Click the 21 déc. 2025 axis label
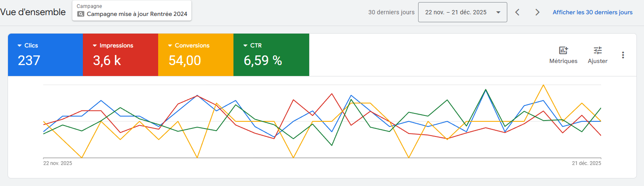This screenshot has height=186, width=644. [587, 163]
